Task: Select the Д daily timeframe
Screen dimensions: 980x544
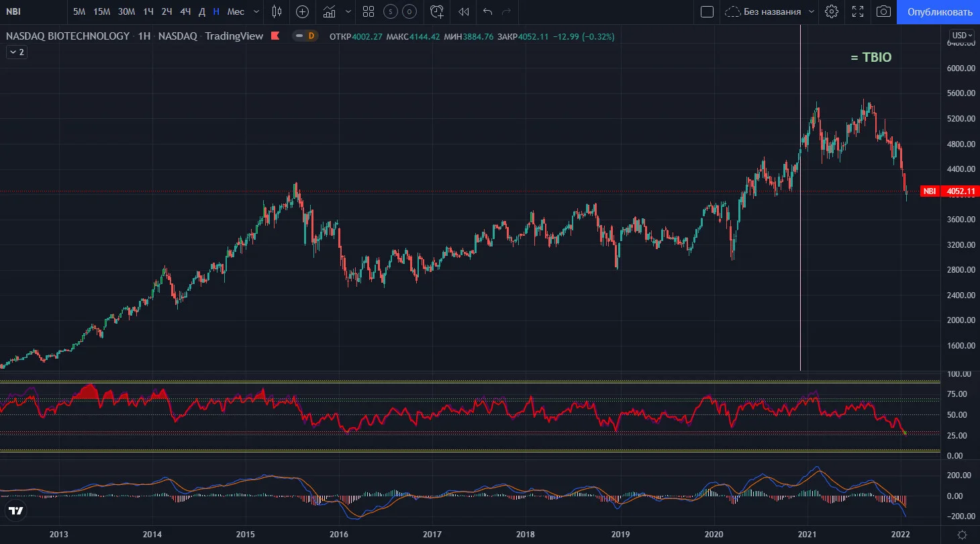Action: tap(201, 11)
